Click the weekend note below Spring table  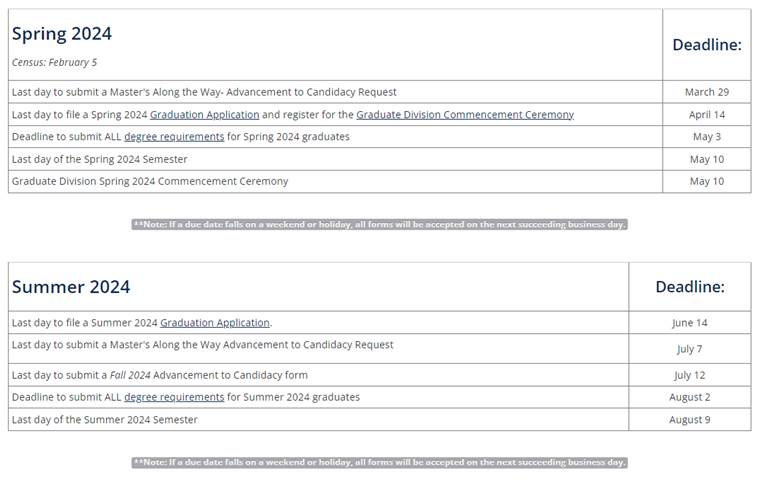tap(379, 225)
